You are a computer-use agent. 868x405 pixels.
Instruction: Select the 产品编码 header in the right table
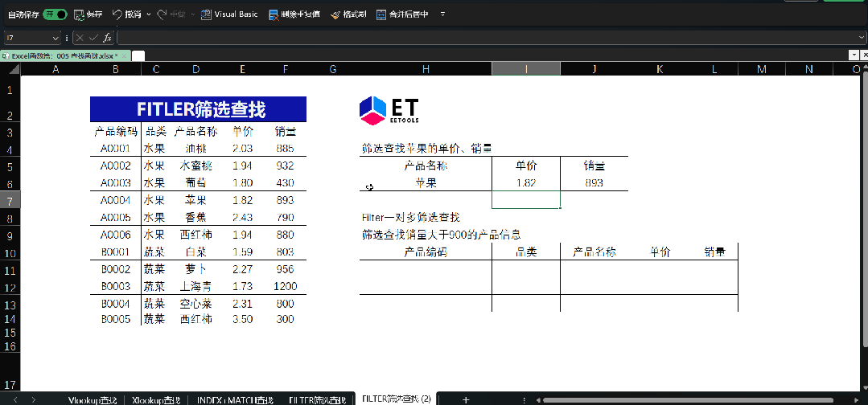point(426,252)
